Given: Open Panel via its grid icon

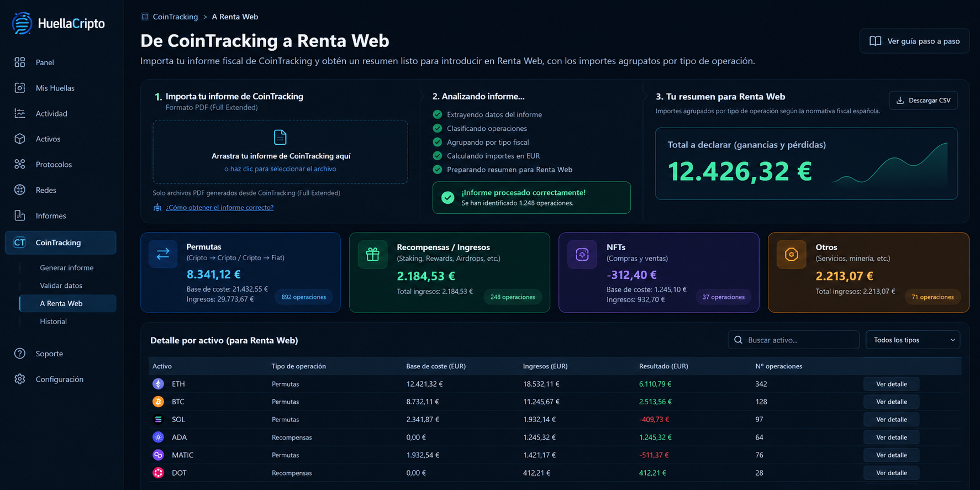Looking at the screenshot, I should pyautogui.click(x=20, y=62).
